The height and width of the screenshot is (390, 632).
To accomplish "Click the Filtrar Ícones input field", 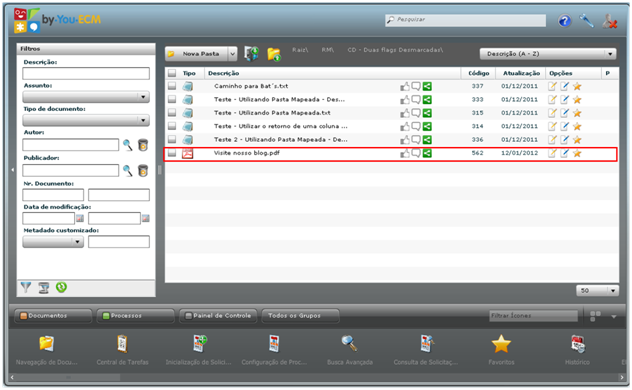I will (x=533, y=316).
